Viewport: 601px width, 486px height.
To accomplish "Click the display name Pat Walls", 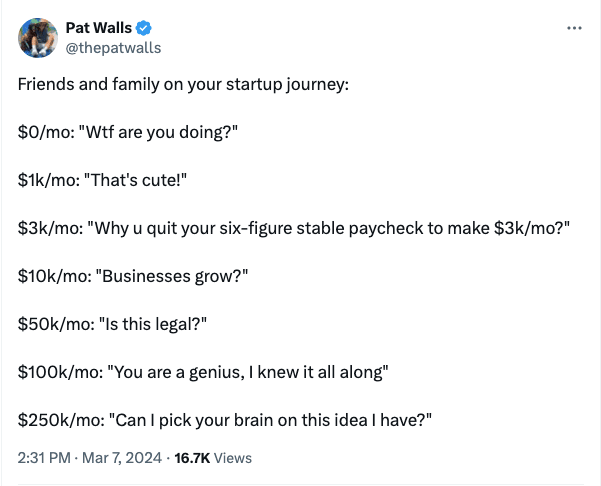I will 98,27.
